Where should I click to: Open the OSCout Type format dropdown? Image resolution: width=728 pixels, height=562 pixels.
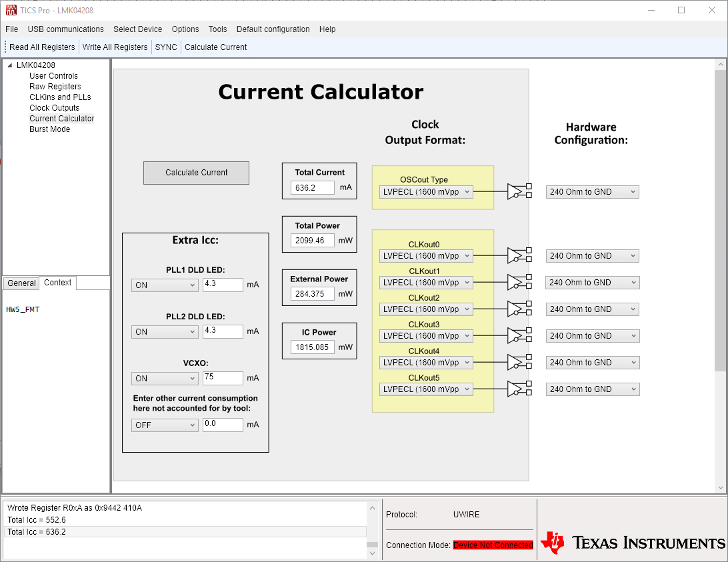pyautogui.click(x=426, y=192)
